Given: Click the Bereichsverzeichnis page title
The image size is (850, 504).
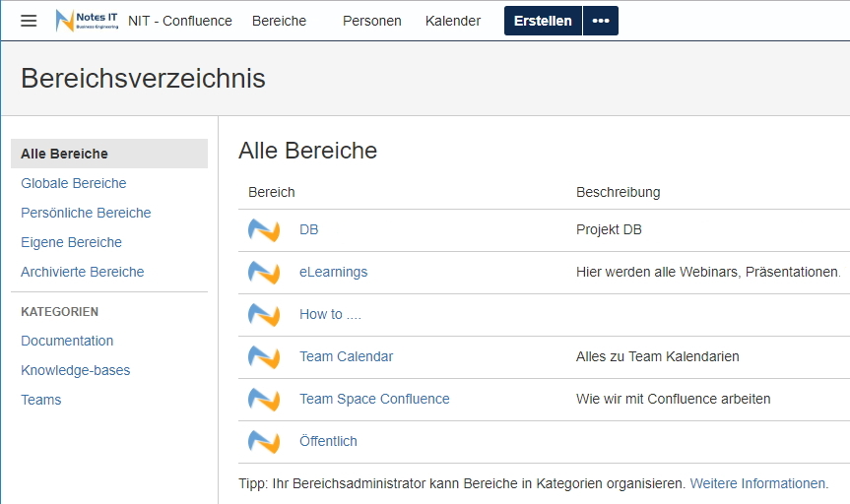Looking at the screenshot, I should (x=143, y=78).
